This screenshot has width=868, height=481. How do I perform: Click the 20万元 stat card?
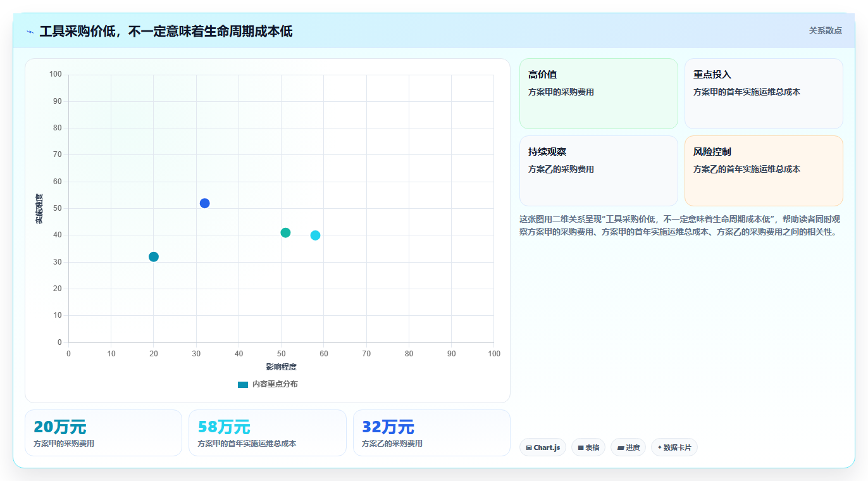(103, 433)
